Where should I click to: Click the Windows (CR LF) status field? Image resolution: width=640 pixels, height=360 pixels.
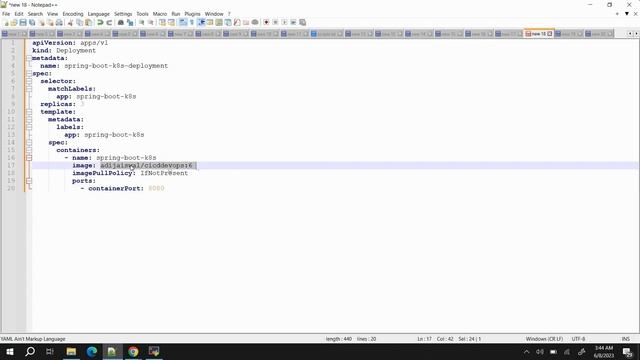coord(544,339)
